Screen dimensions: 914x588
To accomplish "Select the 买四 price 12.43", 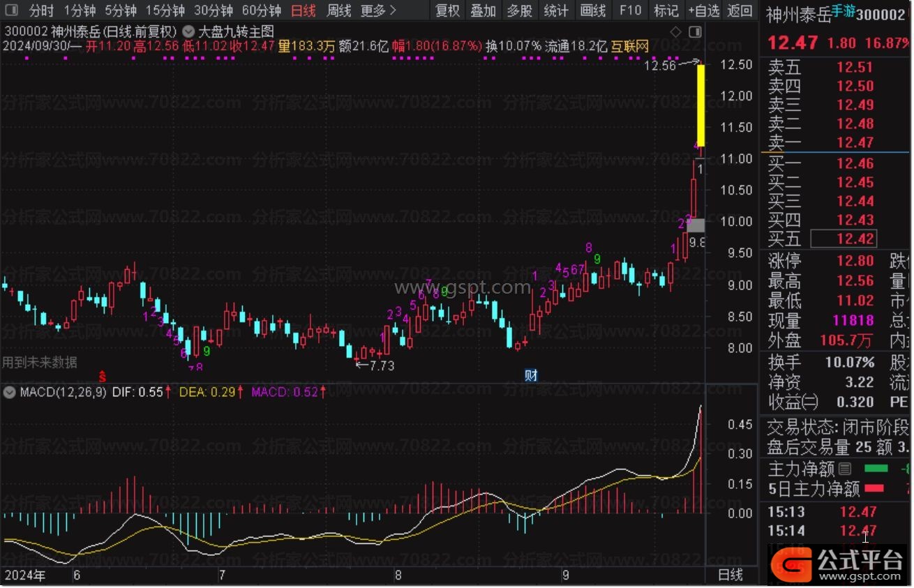I will [x=855, y=220].
